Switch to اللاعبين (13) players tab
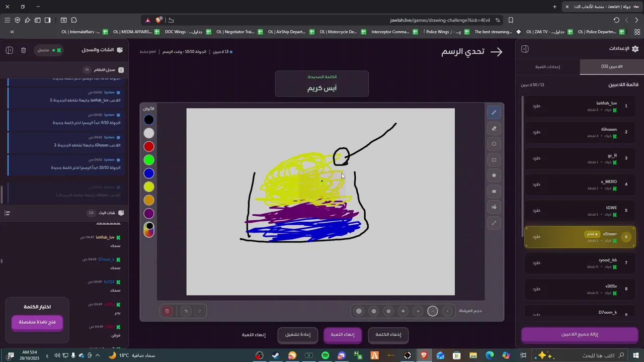Screen dimensions: 644x362 click(x=612, y=67)
